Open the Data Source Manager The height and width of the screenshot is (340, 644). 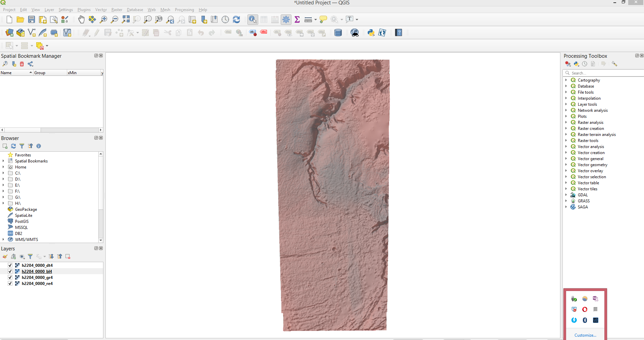click(9, 33)
